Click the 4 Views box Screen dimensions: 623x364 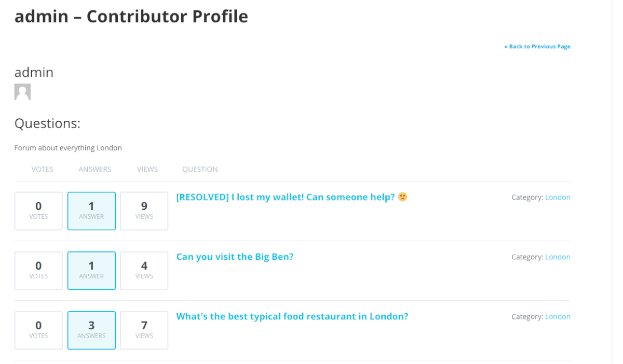point(144,271)
